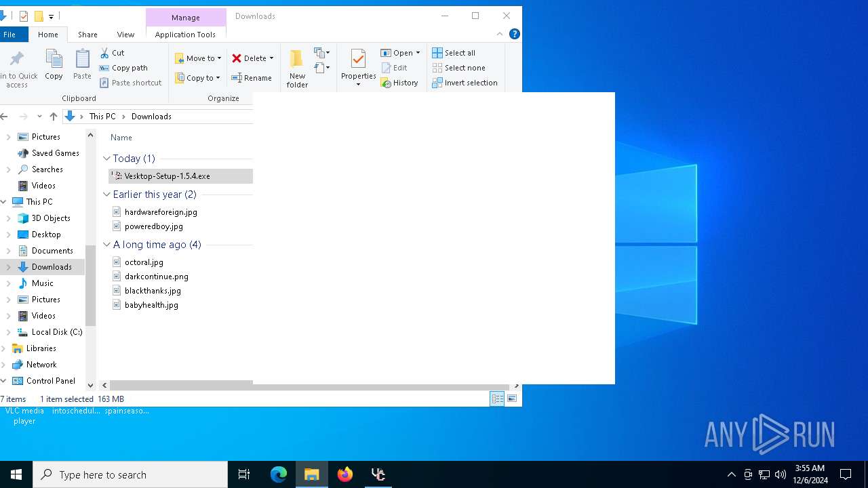Click the taskbar search box

tap(130, 474)
